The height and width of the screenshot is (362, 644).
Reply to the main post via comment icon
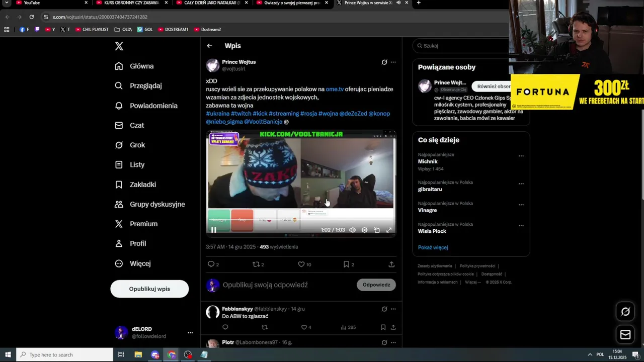tap(211, 264)
